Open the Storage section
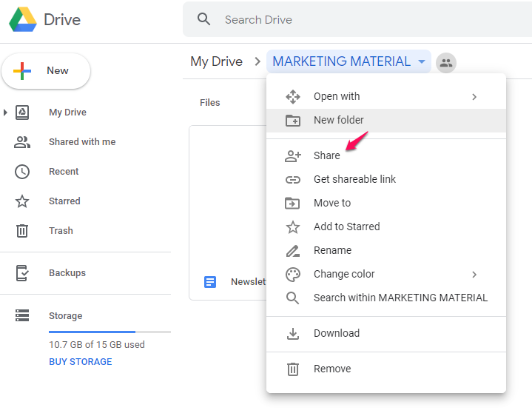This screenshot has width=532, height=416. point(65,315)
